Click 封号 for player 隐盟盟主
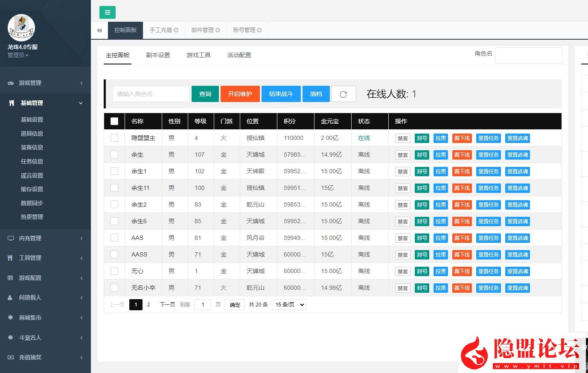 tap(422, 138)
